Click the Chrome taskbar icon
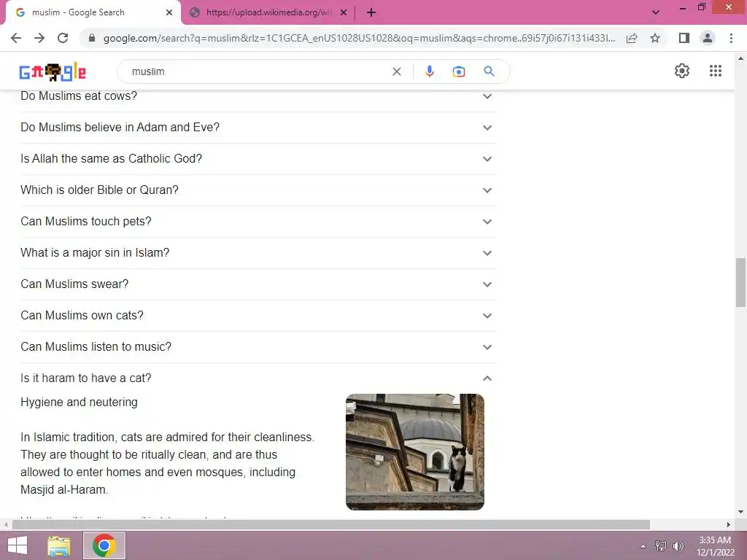Screen dimensions: 747x560 pos(104,545)
